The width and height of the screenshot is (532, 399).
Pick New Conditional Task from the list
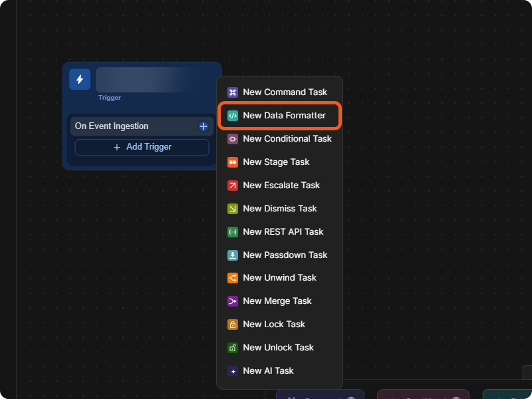tap(279, 139)
